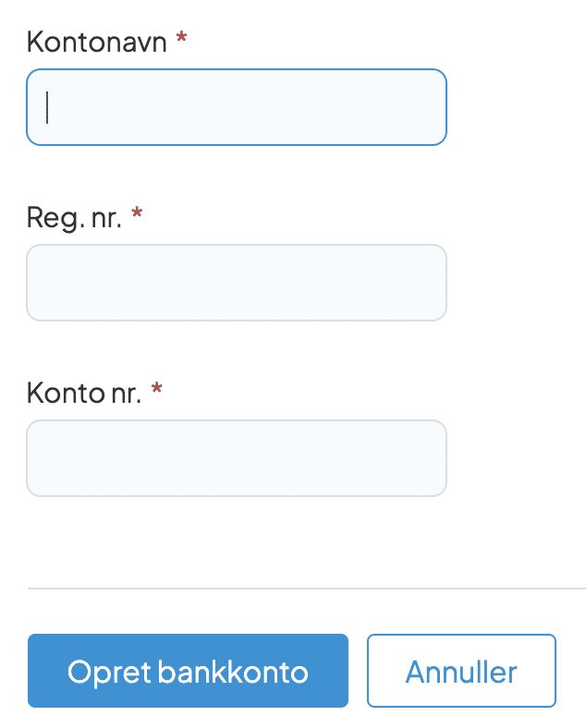
Task: Activate the middle registration number field
Action: pyautogui.click(x=237, y=283)
